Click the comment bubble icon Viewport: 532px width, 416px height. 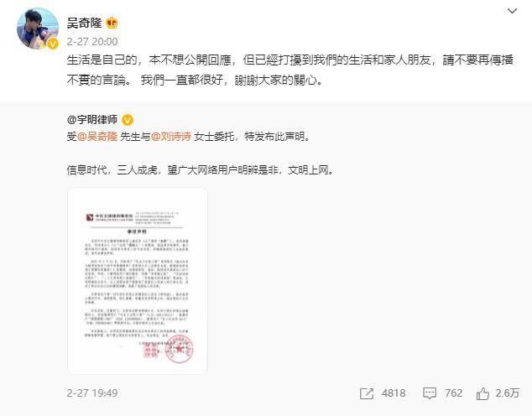(x=430, y=393)
